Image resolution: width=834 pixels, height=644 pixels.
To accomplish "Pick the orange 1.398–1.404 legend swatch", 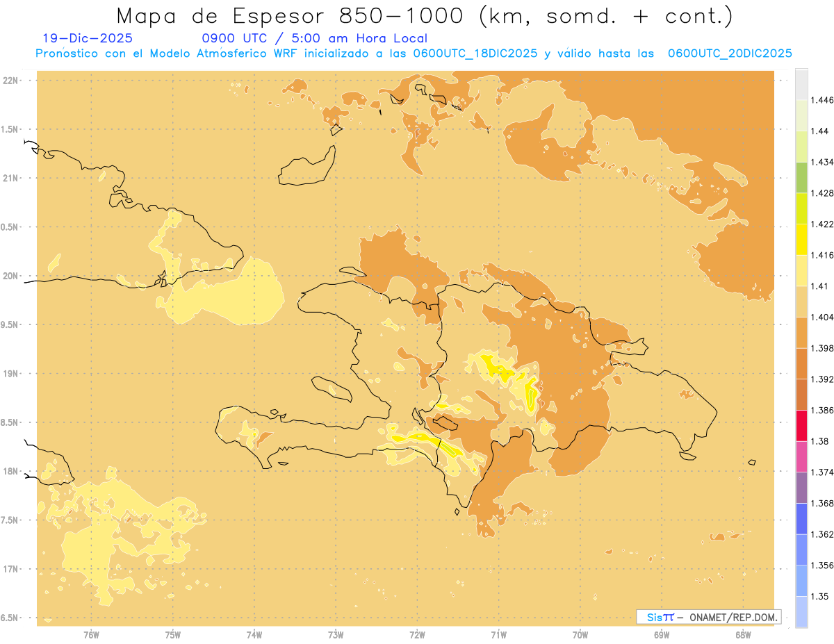I will coord(801,333).
